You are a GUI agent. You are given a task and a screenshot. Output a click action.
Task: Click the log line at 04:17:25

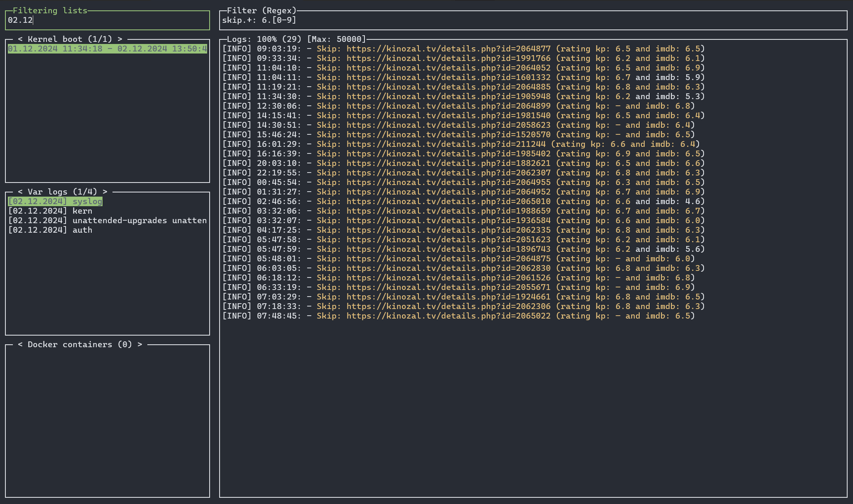[464, 230]
